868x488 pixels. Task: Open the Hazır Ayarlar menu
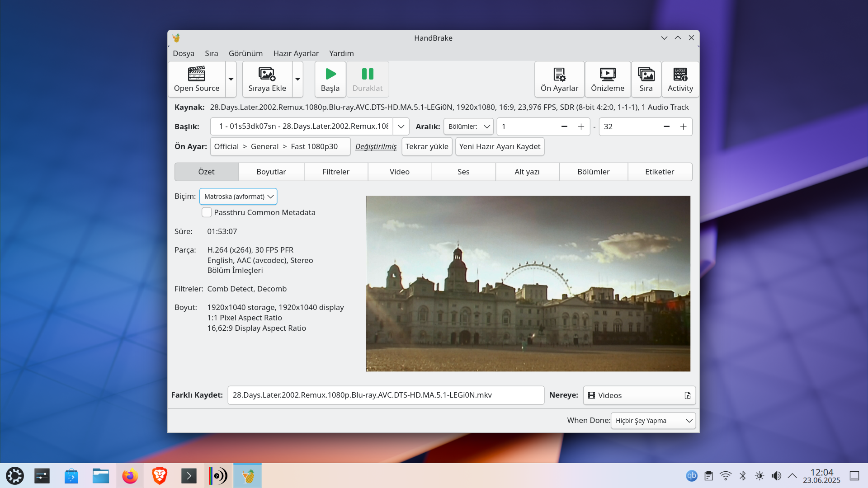tap(296, 53)
